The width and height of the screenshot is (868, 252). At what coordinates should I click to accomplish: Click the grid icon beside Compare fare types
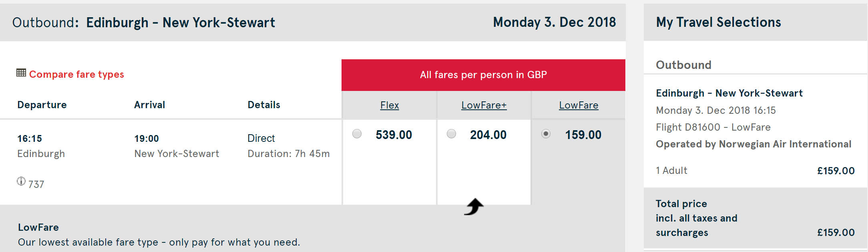tap(21, 73)
